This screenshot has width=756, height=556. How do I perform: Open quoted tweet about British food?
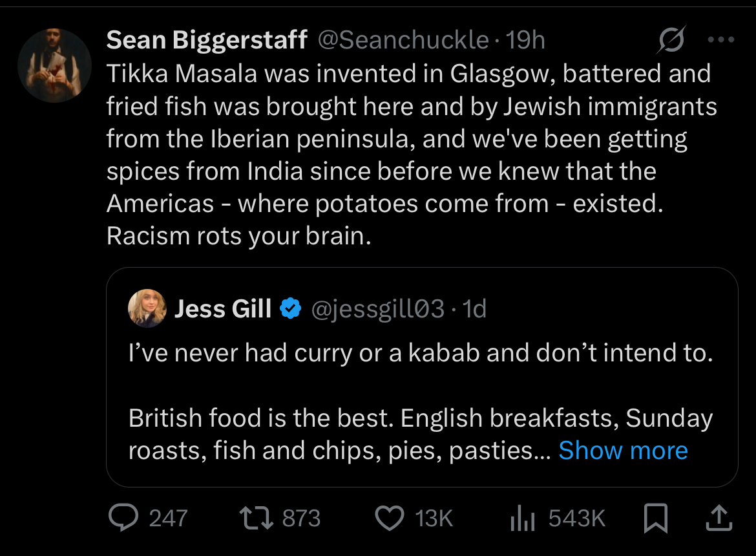(x=420, y=401)
